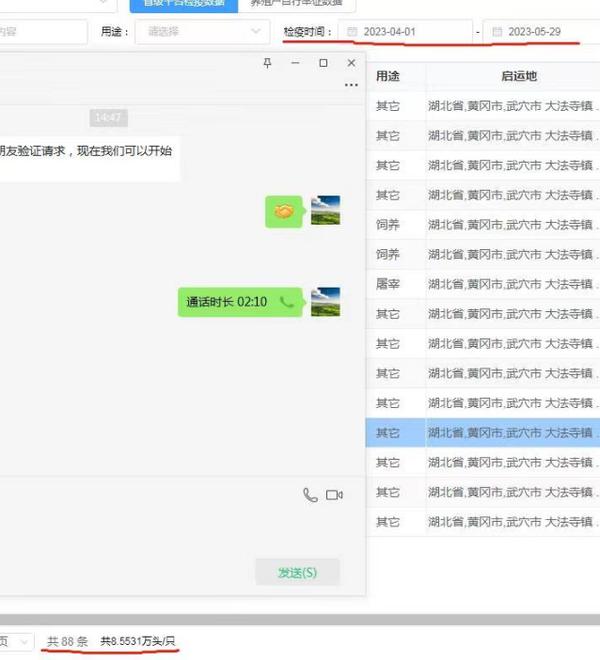Maximize the chat window
The width and height of the screenshot is (600, 660).
pos(323,63)
